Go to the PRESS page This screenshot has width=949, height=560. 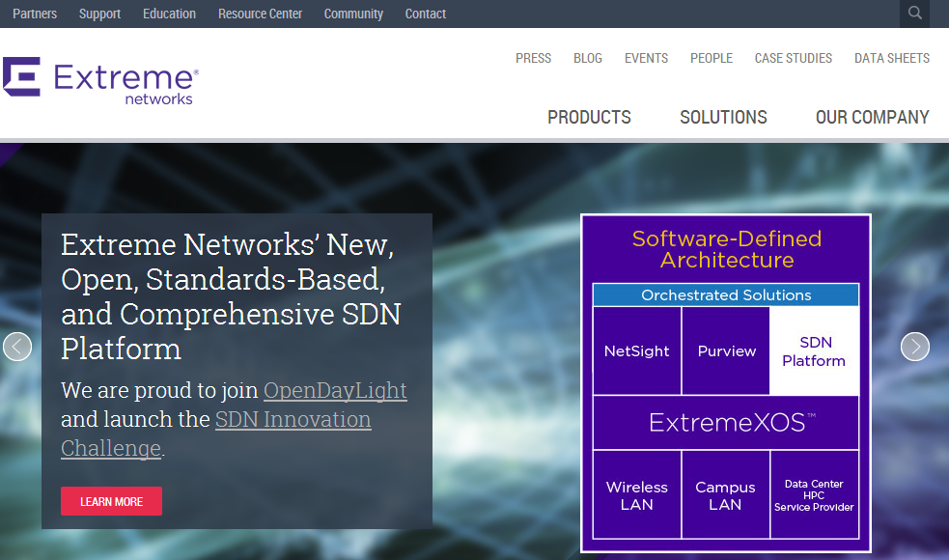[533, 58]
